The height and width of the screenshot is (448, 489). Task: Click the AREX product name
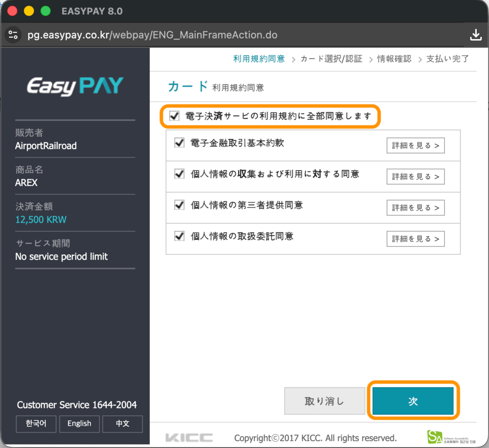tap(26, 182)
